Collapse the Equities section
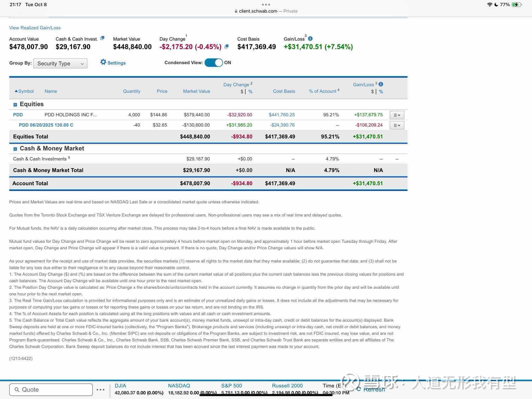532x399 pixels. tap(15, 105)
